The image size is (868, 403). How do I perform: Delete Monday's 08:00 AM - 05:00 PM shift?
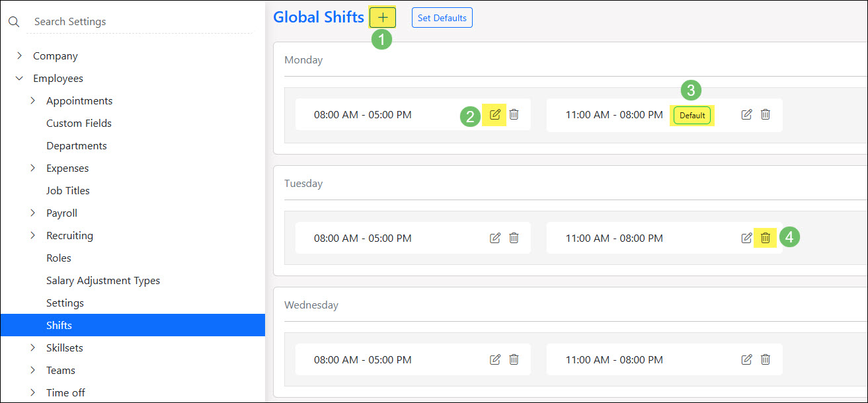[514, 115]
